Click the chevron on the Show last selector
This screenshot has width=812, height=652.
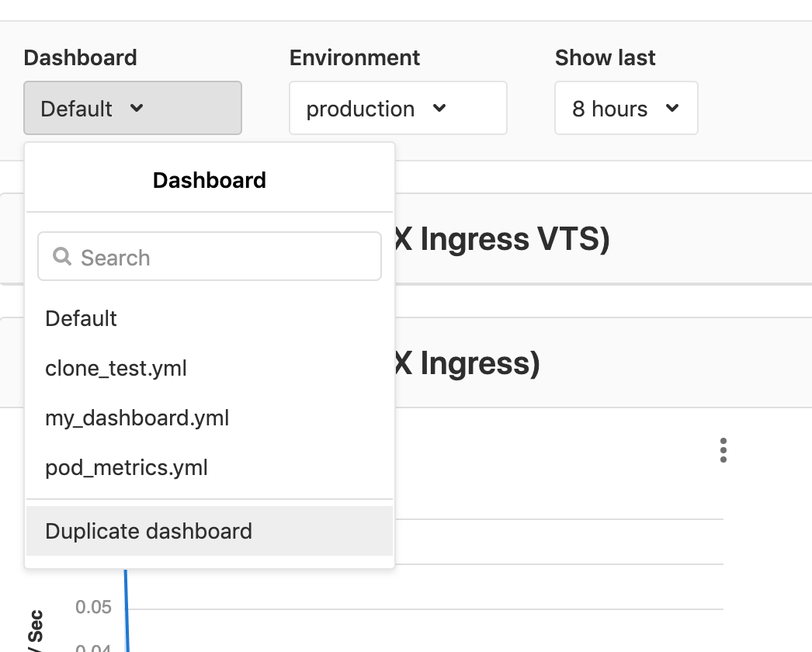[672, 109]
